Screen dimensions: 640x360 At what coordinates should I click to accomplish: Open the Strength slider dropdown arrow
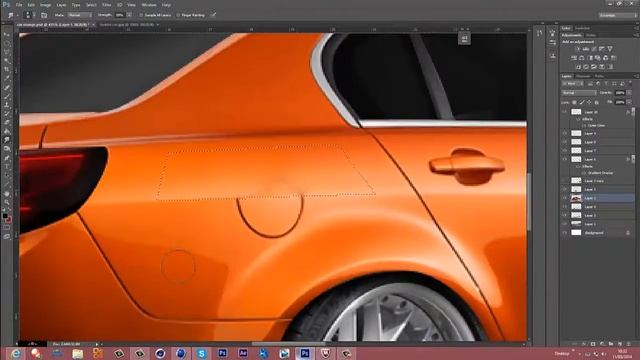[129, 15]
